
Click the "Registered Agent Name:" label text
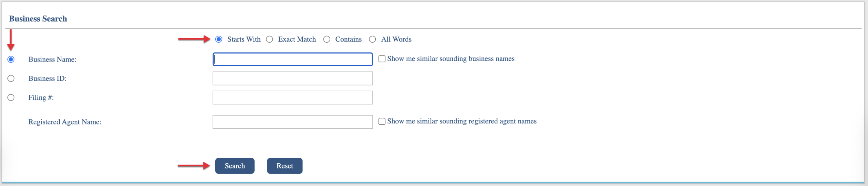point(65,122)
